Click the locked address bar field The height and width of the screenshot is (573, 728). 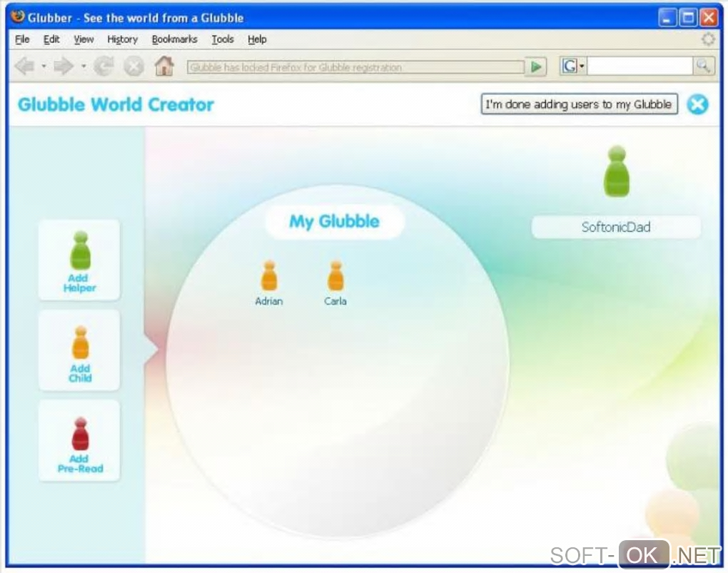(x=355, y=67)
